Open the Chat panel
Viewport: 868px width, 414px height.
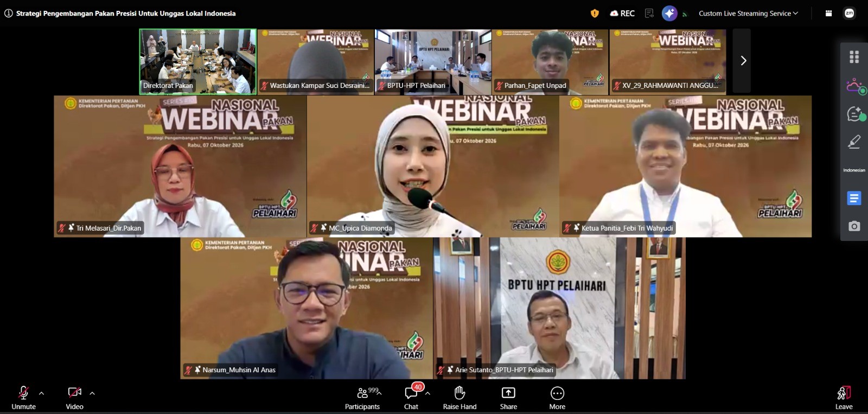411,398
